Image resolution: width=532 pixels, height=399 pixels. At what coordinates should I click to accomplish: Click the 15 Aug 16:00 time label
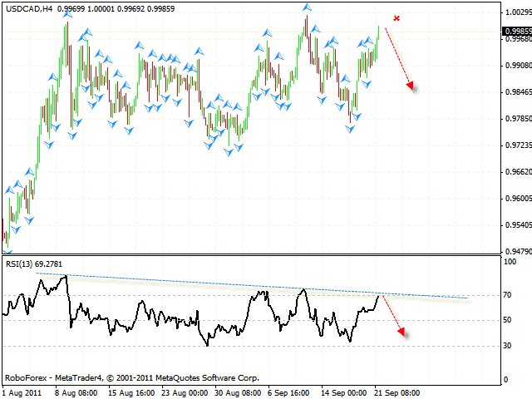[131, 393]
